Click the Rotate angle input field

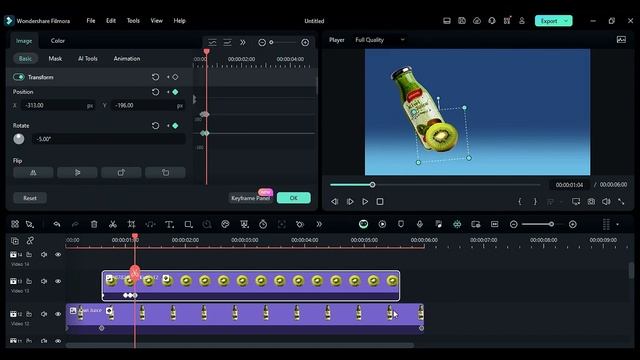coord(109,139)
